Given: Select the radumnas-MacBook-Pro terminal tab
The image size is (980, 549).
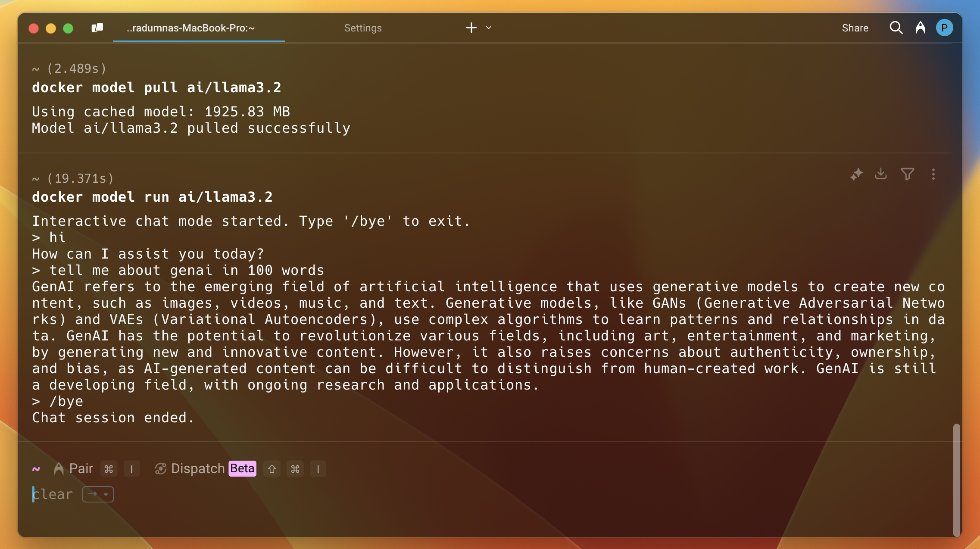Looking at the screenshot, I should [x=190, y=28].
